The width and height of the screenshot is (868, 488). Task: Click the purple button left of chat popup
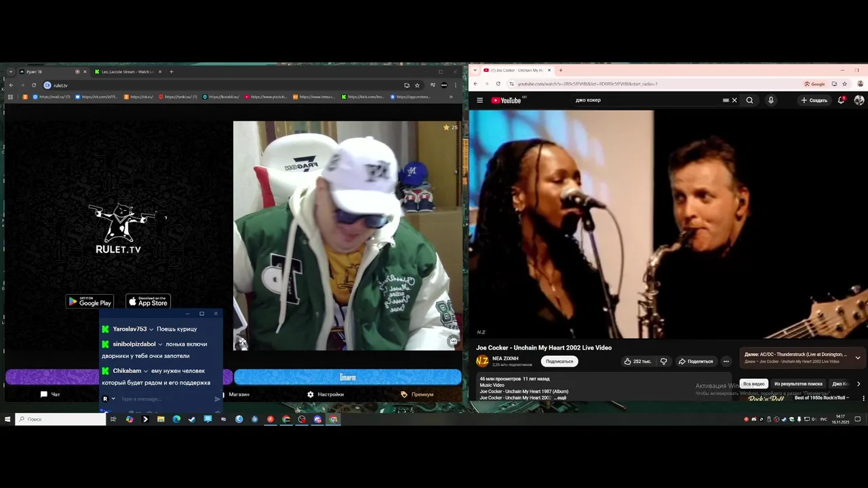point(52,377)
